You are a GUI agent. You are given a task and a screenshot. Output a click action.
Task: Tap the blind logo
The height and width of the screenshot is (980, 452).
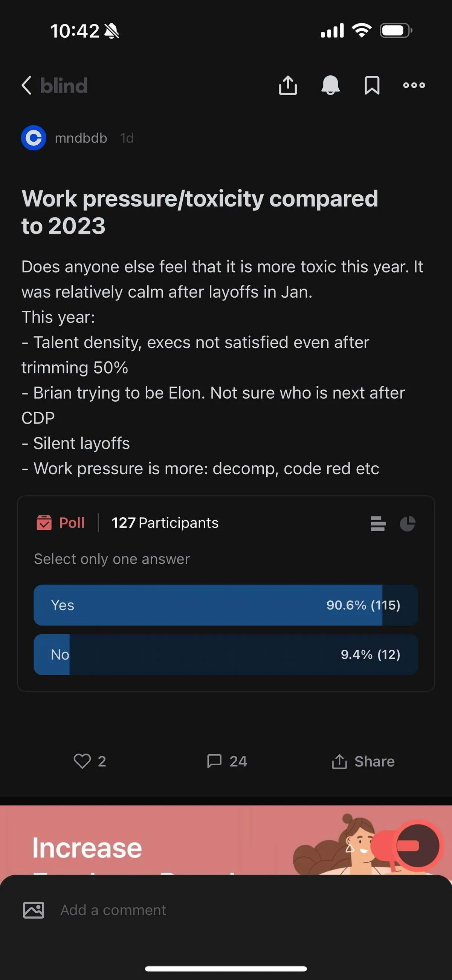(x=64, y=85)
